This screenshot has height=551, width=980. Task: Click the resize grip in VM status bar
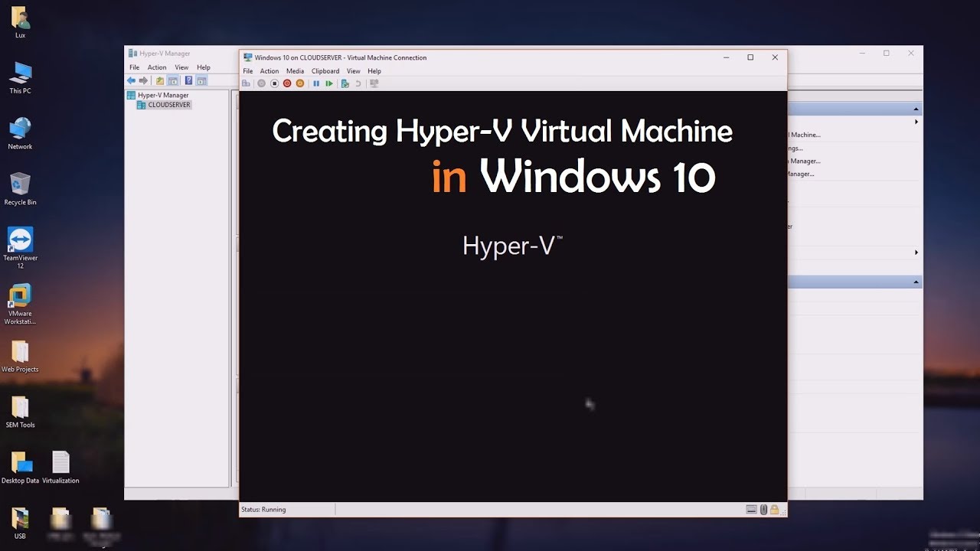pos(783,513)
